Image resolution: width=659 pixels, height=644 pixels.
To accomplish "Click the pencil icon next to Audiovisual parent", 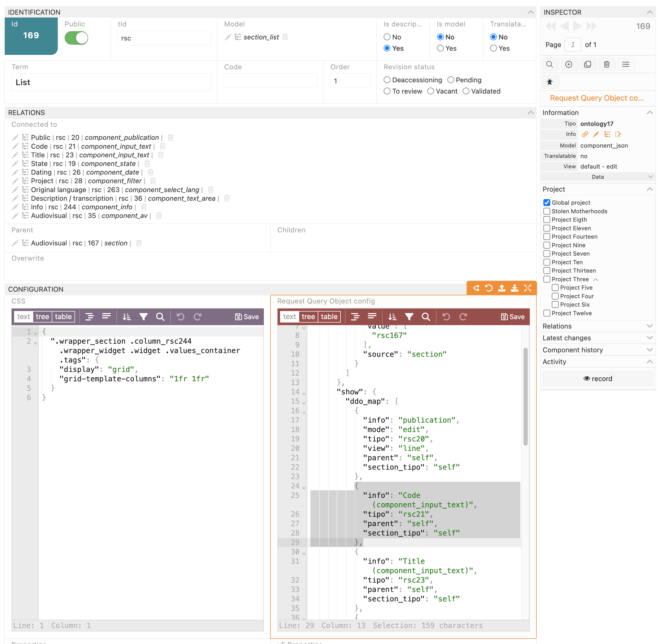I will [x=15, y=243].
